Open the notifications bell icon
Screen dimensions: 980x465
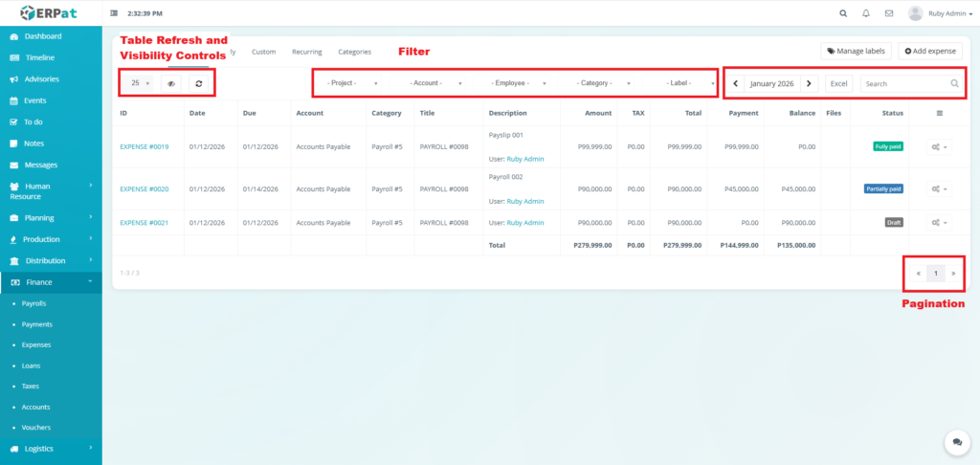(x=866, y=13)
